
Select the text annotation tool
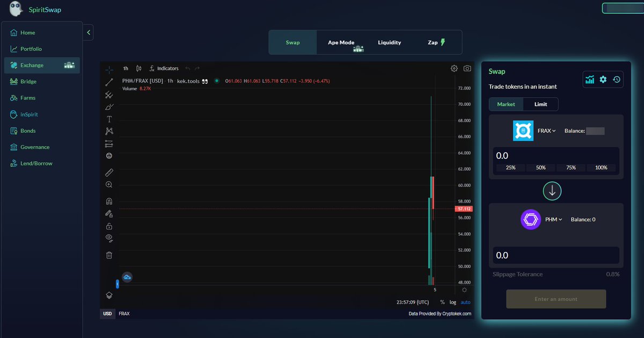[x=109, y=119]
